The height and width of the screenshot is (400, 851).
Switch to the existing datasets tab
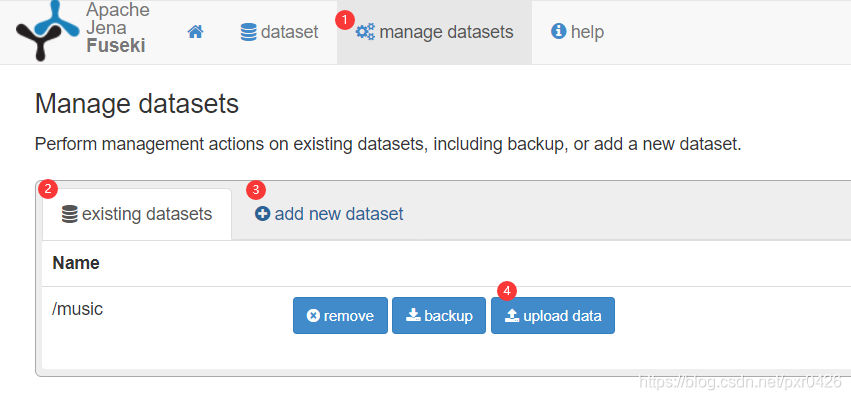pos(137,214)
